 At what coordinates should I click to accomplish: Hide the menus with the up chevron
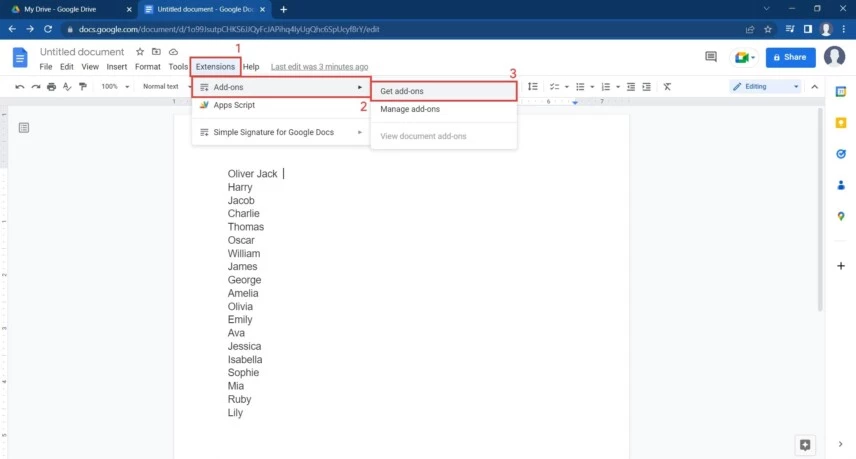[x=815, y=87]
